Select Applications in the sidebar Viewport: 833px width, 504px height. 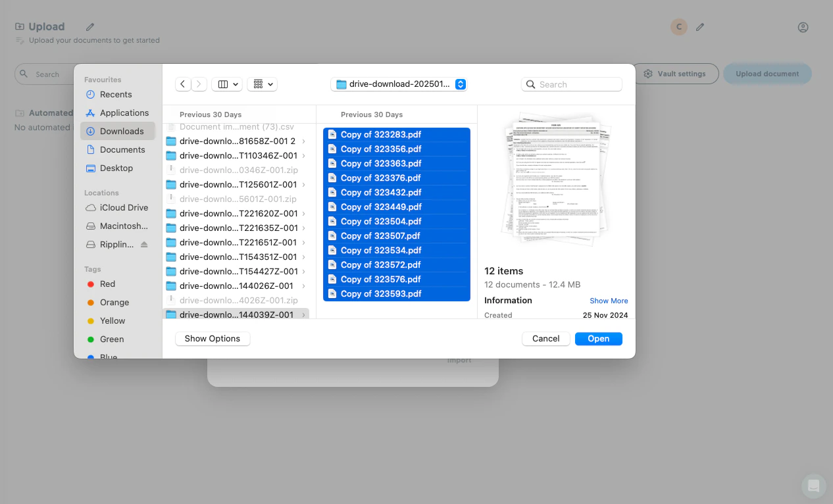tap(117, 113)
